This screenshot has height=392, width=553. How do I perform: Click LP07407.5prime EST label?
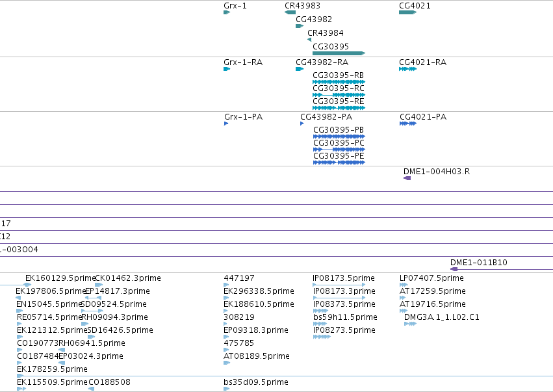click(x=431, y=278)
